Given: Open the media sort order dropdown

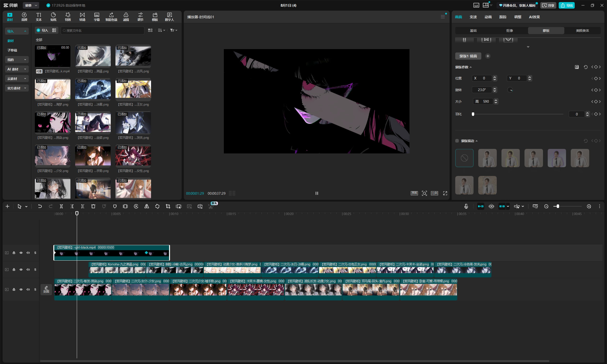Looking at the screenshot, I should click(161, 30).
